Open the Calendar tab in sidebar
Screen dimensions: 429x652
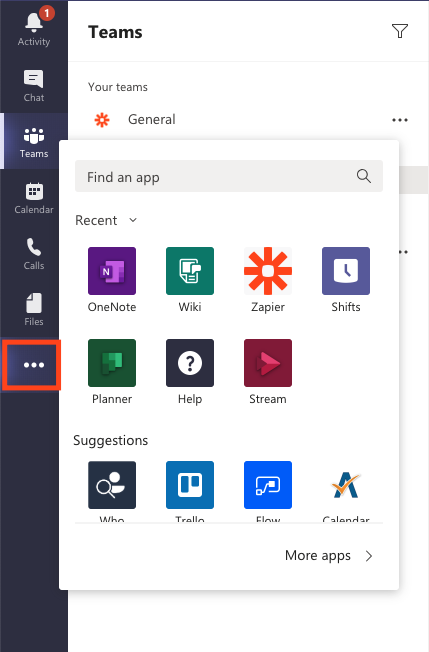[x=34, y=198]
